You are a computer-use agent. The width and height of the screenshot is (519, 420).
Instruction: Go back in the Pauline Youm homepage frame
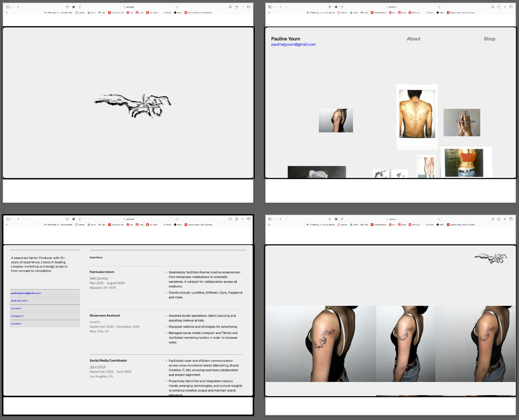281,7
